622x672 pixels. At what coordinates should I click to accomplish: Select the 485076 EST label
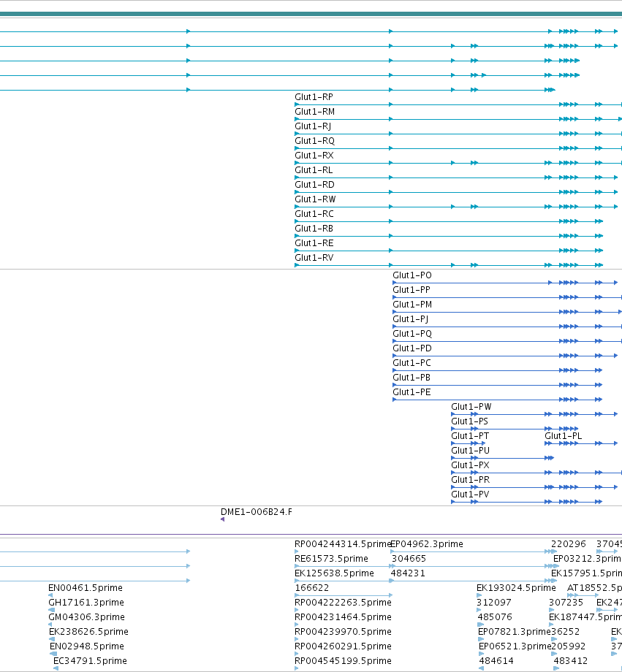[x=496, y=616]
